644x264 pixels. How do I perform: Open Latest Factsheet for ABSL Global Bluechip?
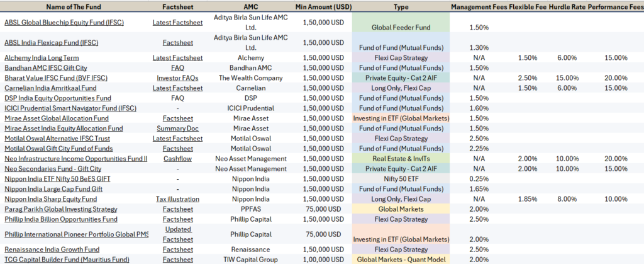[177, 23]
